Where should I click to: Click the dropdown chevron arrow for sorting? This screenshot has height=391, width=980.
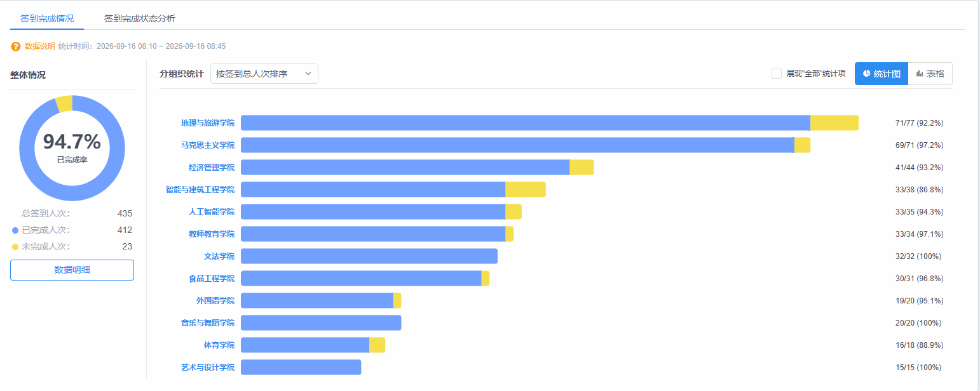(x=308, y=74)
